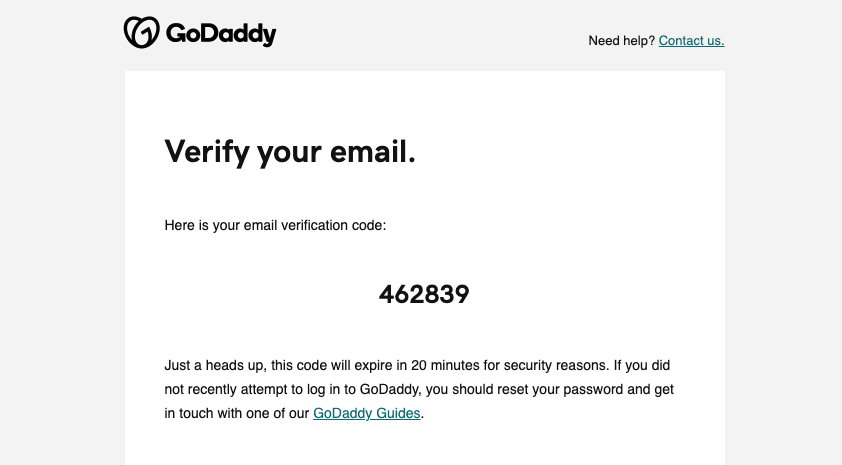The height and width of the screenshot is (465, 842).
Task: Click the 'in touch with one of our' text
Action: tap(237, 413)
